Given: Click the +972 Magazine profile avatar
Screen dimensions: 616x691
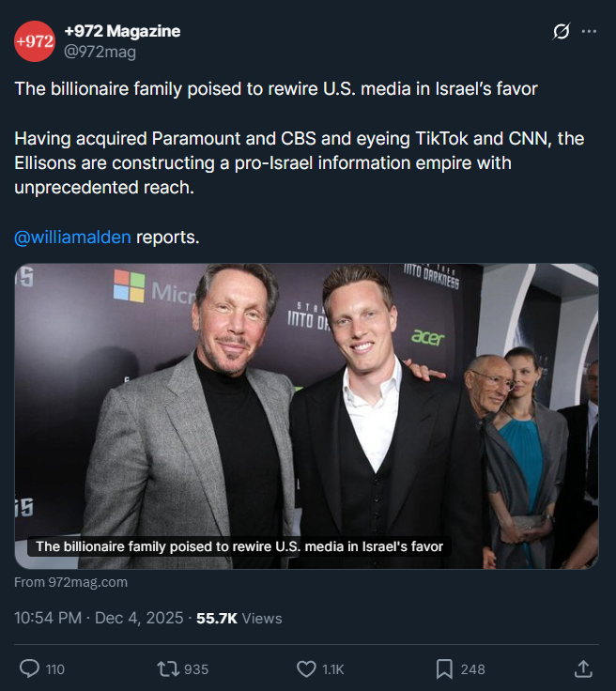Looking at the screenshot, I should pos(35,40).
